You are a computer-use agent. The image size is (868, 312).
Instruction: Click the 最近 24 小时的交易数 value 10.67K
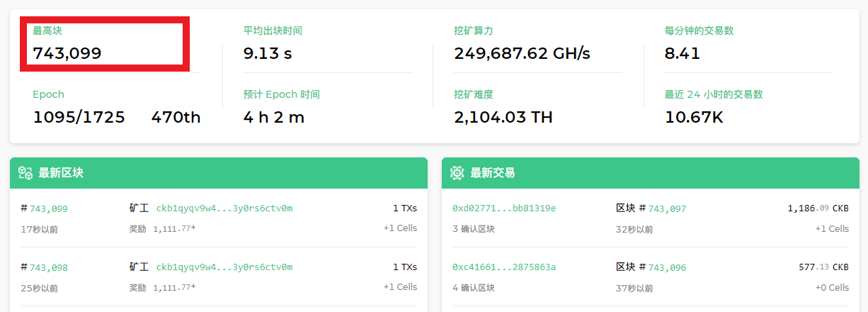694,117
